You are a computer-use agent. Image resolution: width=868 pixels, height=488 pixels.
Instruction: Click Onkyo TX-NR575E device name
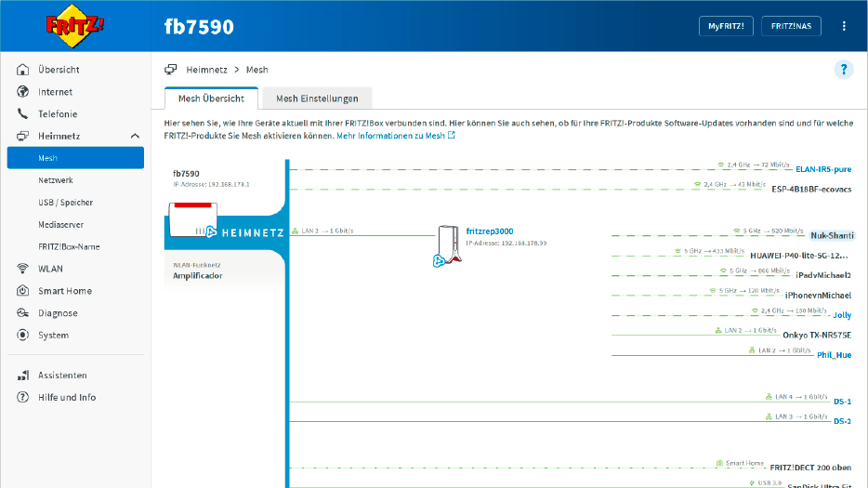click(817, 335)
